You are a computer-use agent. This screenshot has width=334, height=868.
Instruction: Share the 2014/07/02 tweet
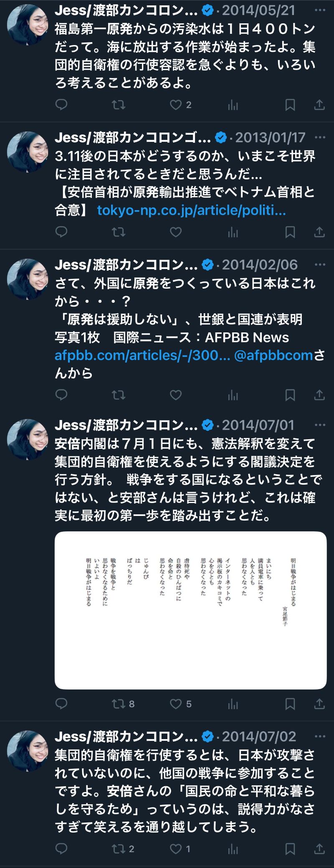point(319,848)
